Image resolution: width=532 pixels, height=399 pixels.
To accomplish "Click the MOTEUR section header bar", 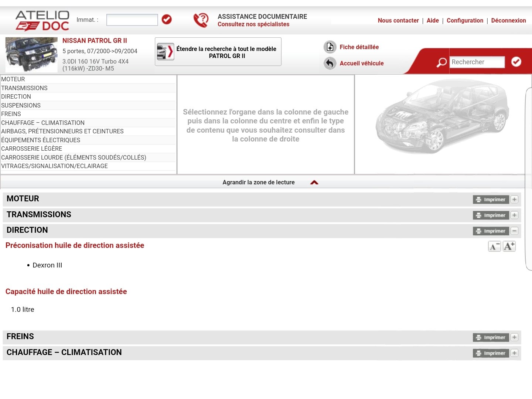I will click(262, 199).
